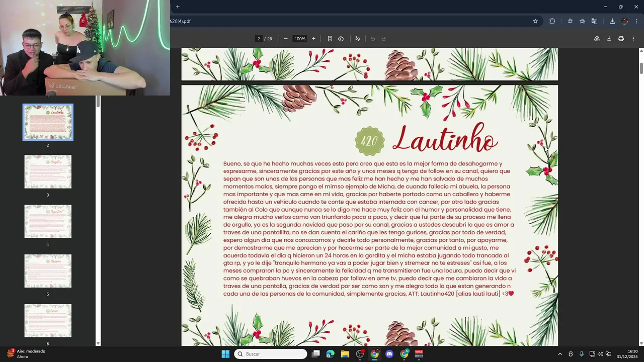
Task: Open PDF viewer more actions menu
Action: 634,39
